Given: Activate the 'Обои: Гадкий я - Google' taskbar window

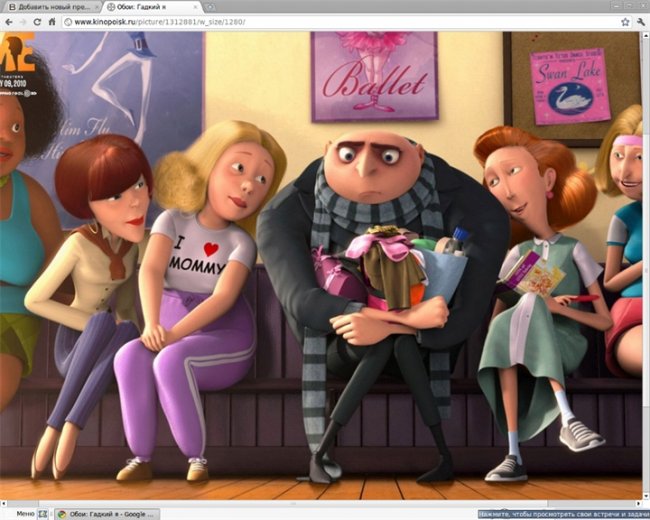Looking at the screenshot, I should (x=108, y=514).
